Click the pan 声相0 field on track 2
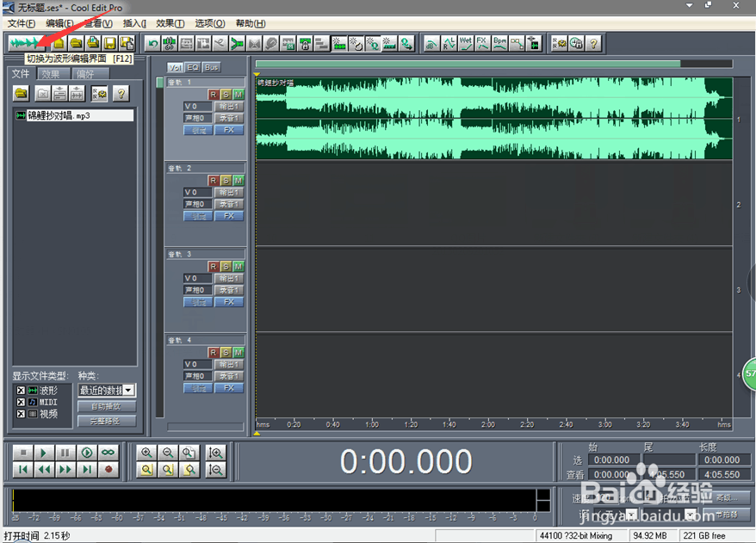 click(198, 204)
